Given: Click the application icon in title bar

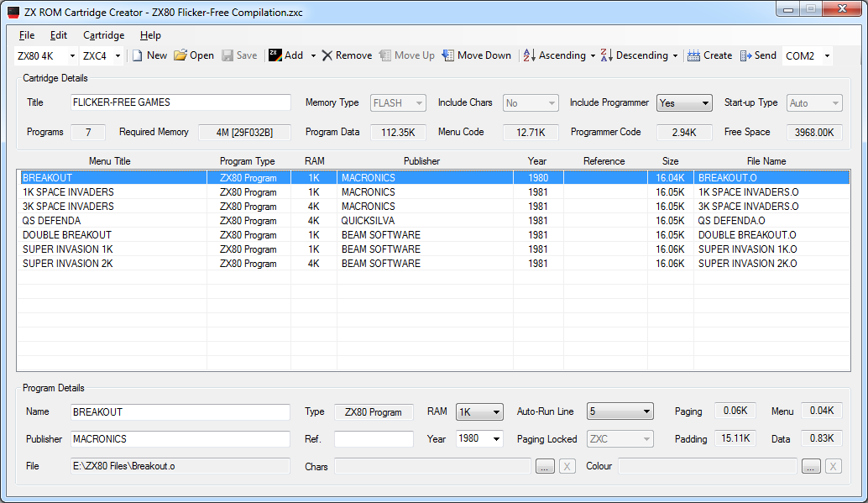Looking at the screenshot, I should [13, 13].
